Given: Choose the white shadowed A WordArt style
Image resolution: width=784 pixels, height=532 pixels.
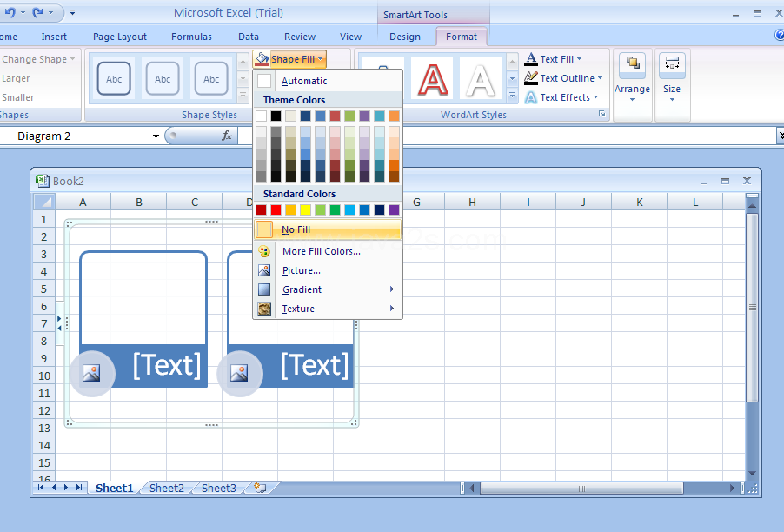Looking at the screenshot, I should 481,78.
